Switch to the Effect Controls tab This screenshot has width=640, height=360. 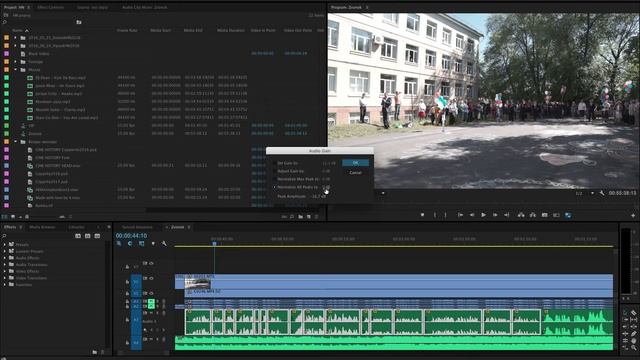pos(50,7)
